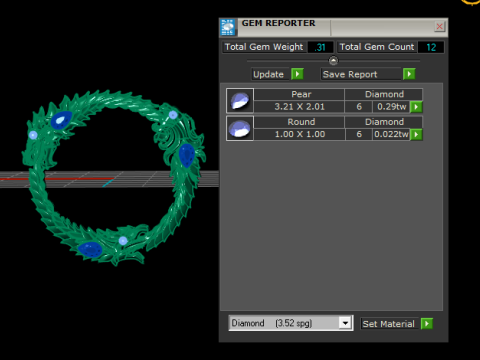The height and width of the screenshot is (360, 480).
Task: Select the Round gem thumbnail
Action: click(x=240, y=128)
